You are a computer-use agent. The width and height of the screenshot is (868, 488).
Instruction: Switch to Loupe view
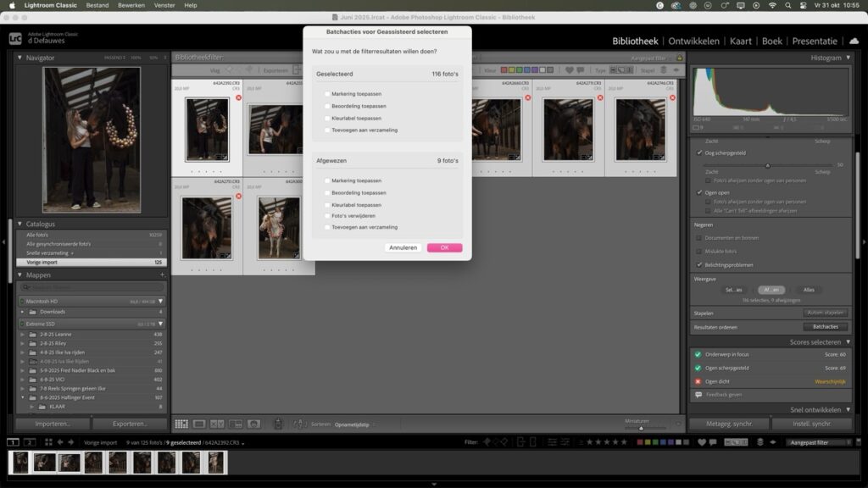coord(198,424)
